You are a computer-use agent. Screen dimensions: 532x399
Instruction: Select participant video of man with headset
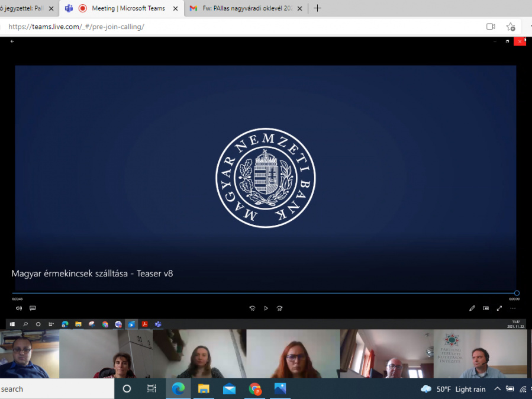[x=480, y=353]
